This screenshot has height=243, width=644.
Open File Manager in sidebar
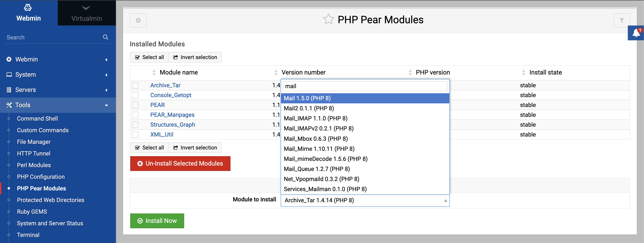34,142
